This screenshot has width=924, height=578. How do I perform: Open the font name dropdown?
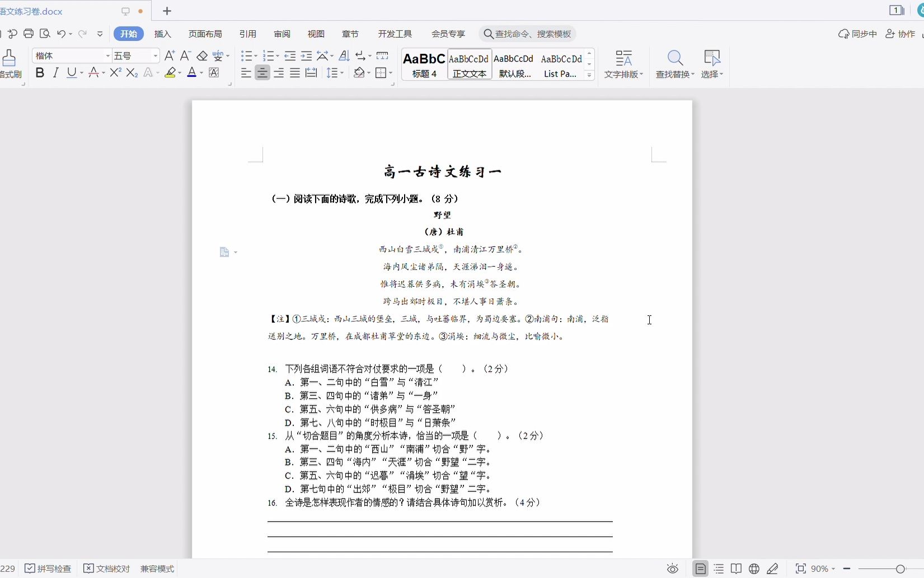coord(108,55)
